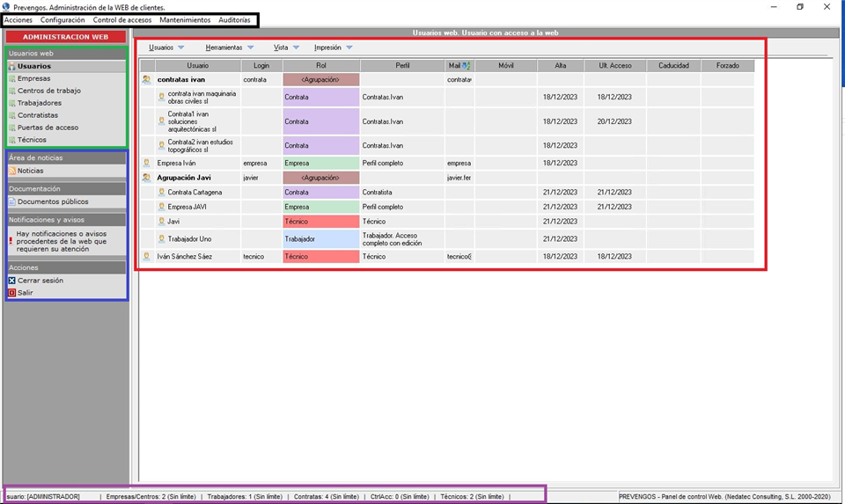Click the Cerrar sesión X icon
Viewport: 845px width, 504px height.
(12, 281)
